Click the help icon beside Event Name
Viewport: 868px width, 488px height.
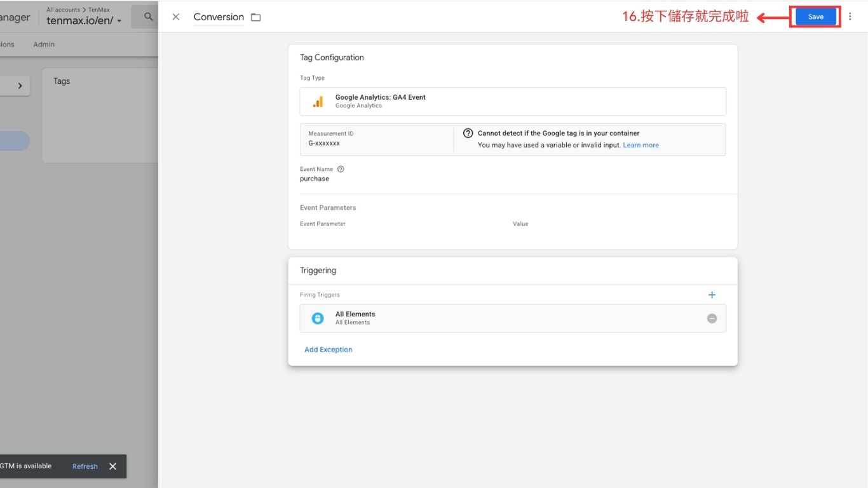coord(341,169)
